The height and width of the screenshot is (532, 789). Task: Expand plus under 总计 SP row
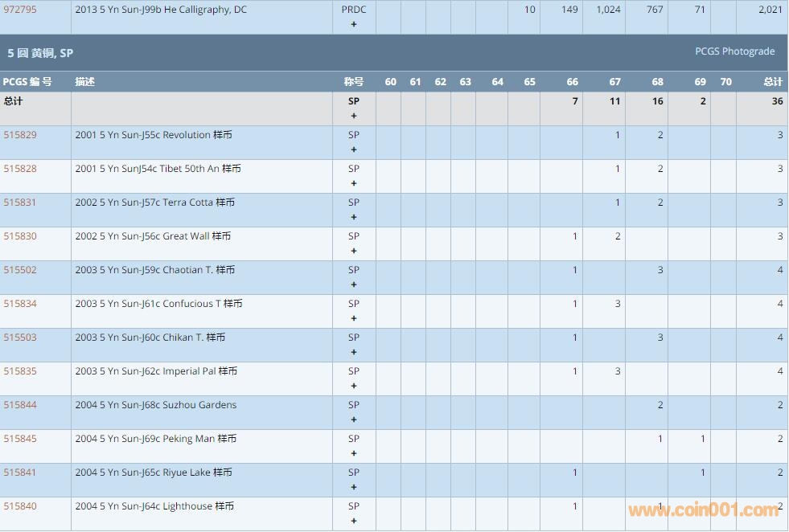point(354,116)
